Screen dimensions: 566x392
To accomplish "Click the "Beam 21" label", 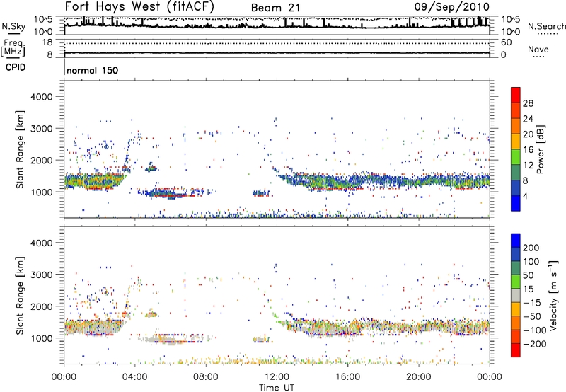I will tap(276, 8).
